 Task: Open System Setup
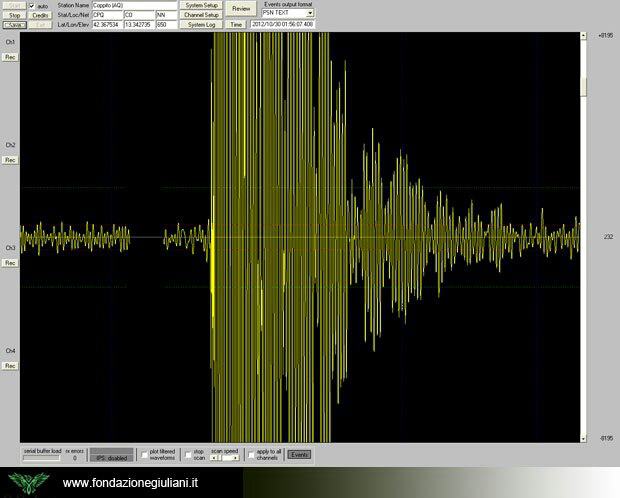pos(201,5)
